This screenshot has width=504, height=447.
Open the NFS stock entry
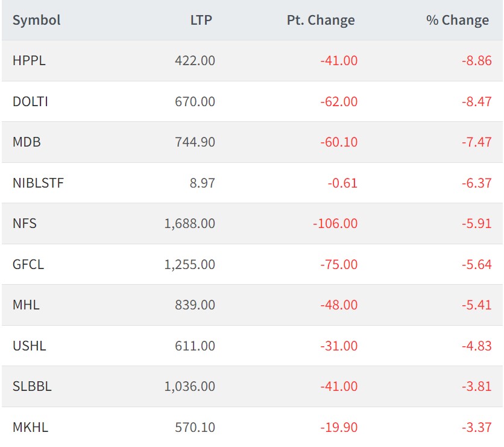(25, 224)
